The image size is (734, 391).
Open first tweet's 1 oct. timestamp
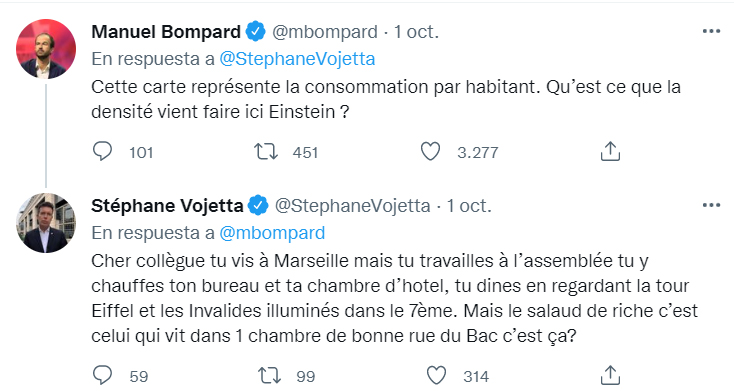(x=416, y=32)
